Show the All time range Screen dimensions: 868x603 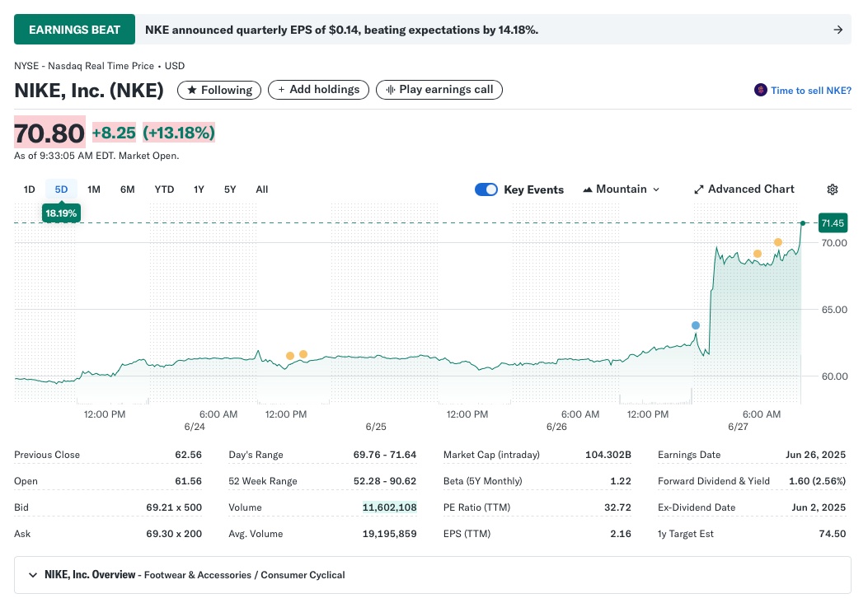(x=262, y=189)
